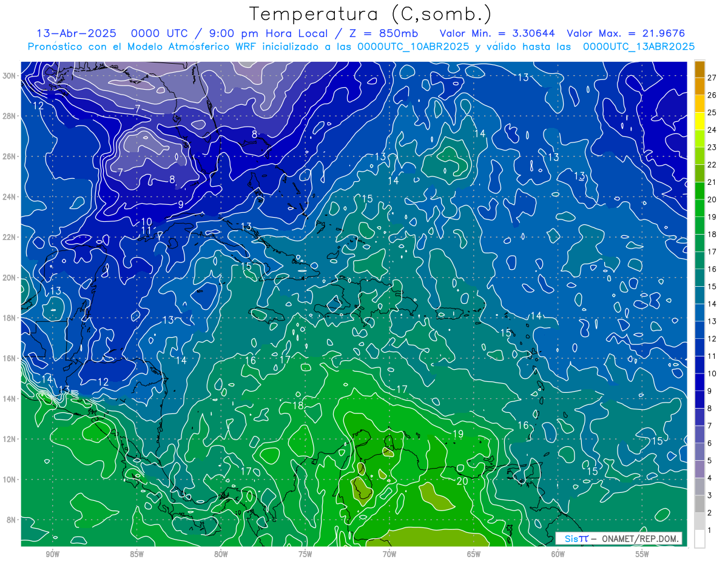Viewport: 728px width, 562px height.
Task: Click the colorbar scale label 6
Action: (x=710, y=444)
